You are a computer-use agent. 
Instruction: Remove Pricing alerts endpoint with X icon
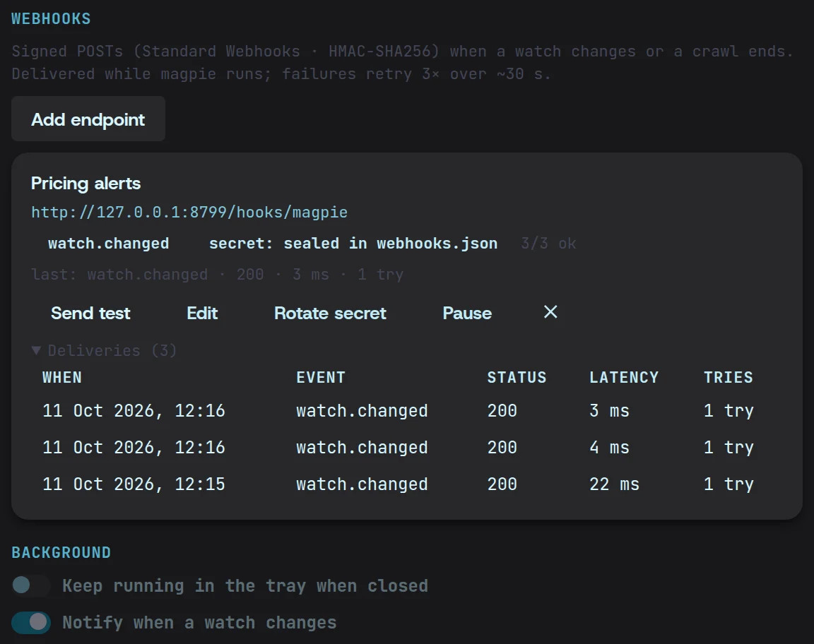[x=550, y=312]
